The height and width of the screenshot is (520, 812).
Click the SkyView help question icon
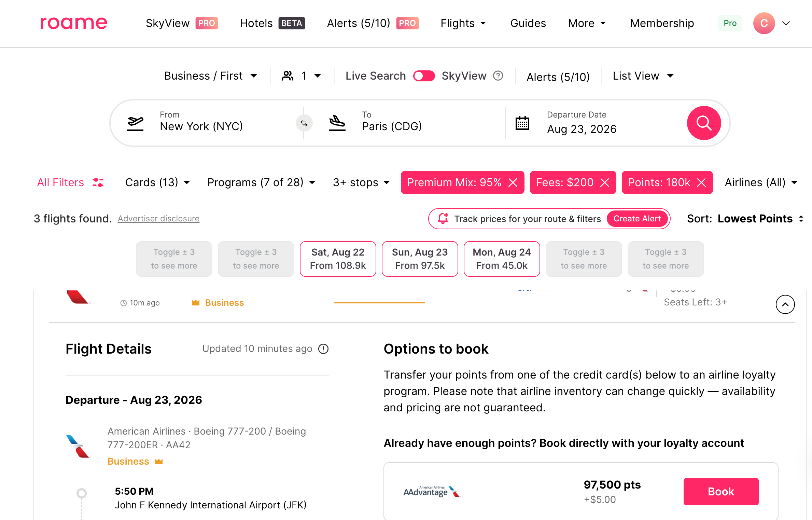[498, 76]
